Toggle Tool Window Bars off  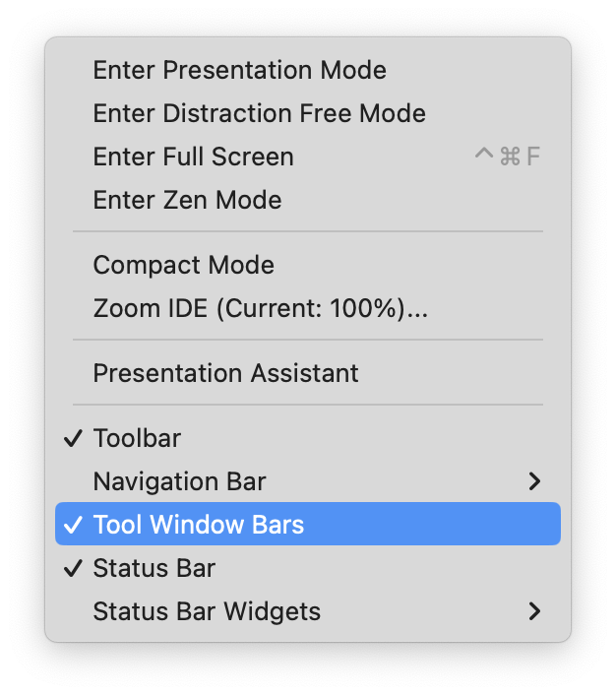[x=198, y=526]
